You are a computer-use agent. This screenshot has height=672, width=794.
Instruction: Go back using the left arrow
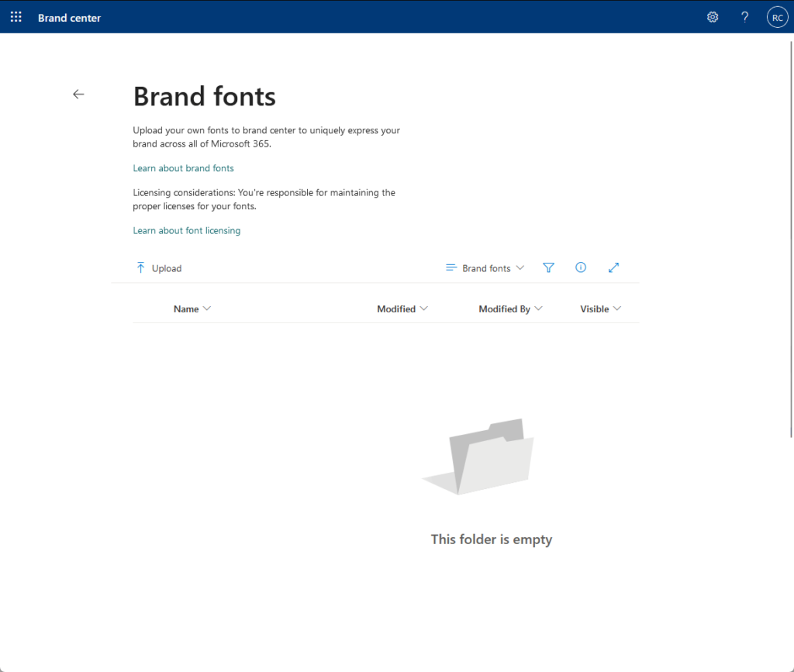pyautogui.click(x=78, y=94)
